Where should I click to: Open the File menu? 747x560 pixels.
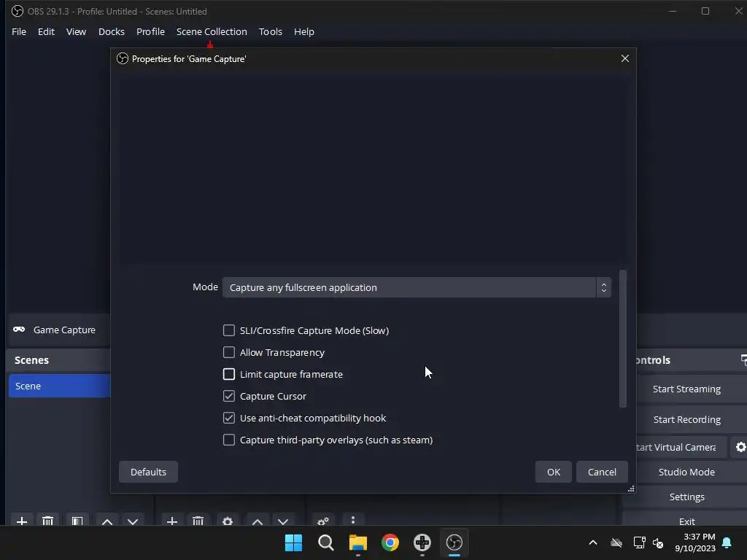click(19, 31)
